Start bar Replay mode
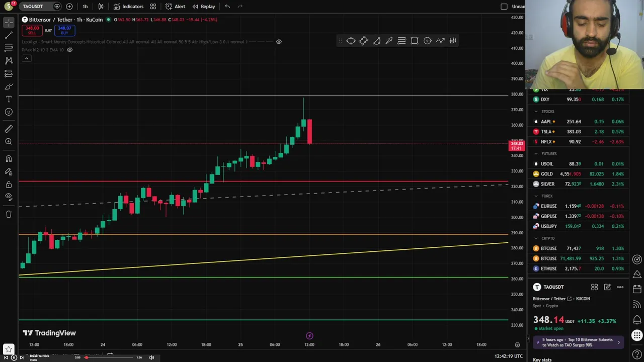The height and width of the screenshot is (362, 644). coord(204,7)
